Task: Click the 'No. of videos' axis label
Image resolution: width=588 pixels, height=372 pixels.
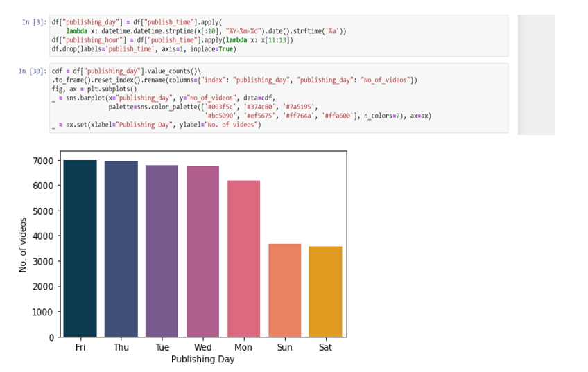Action: [x=23, y=245]
